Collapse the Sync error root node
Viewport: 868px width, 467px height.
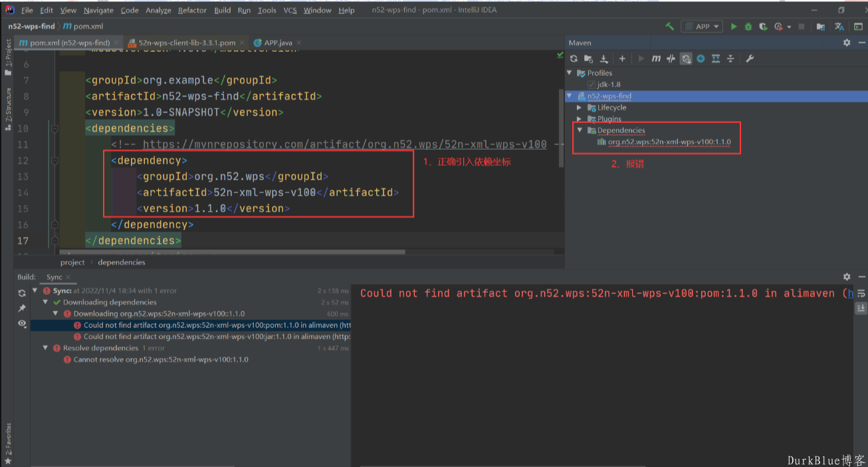[x=35, y=291]
